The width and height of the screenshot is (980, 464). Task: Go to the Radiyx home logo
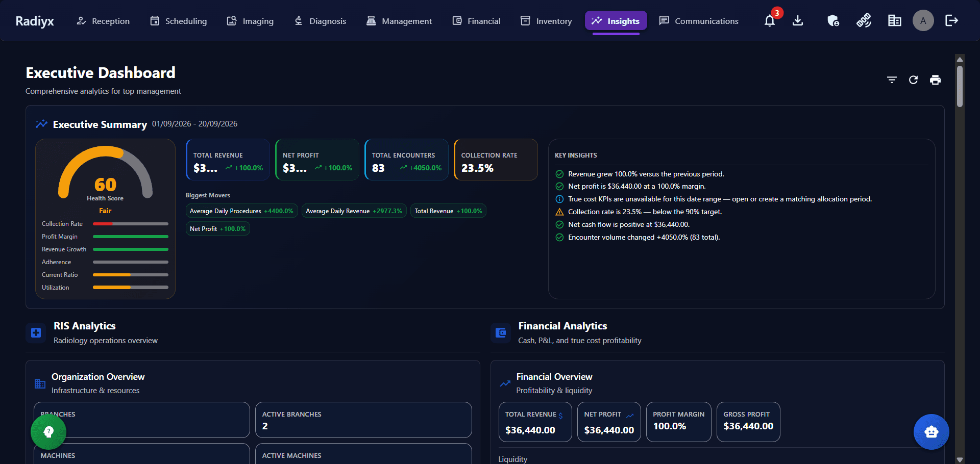point(35,21)
